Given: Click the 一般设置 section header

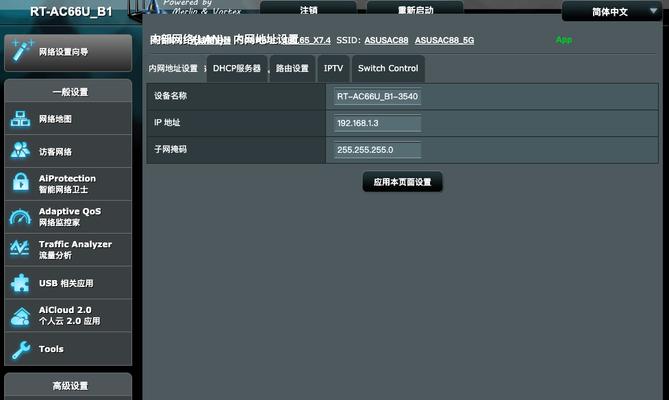Looking at the screenshot, I should pos(70,92).
